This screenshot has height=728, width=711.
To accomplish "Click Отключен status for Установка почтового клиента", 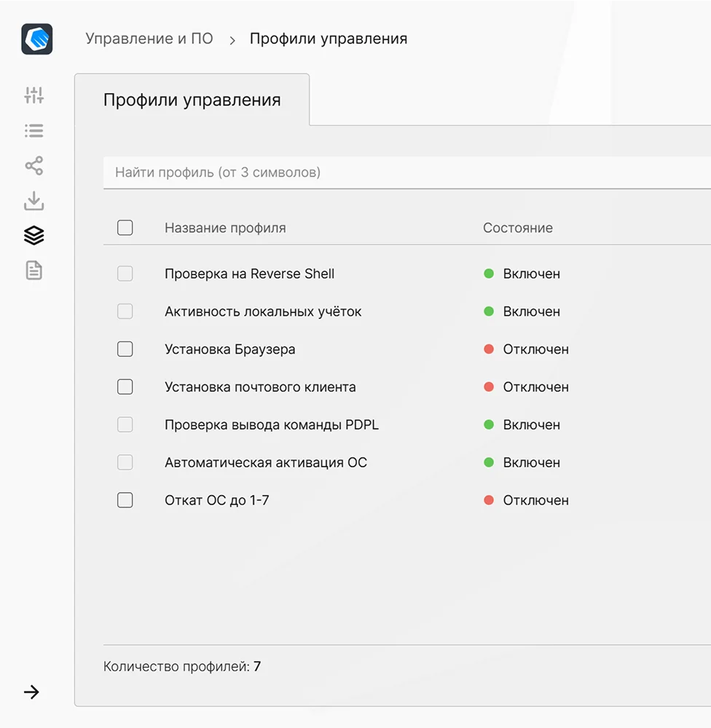I will tap(526, 387).
